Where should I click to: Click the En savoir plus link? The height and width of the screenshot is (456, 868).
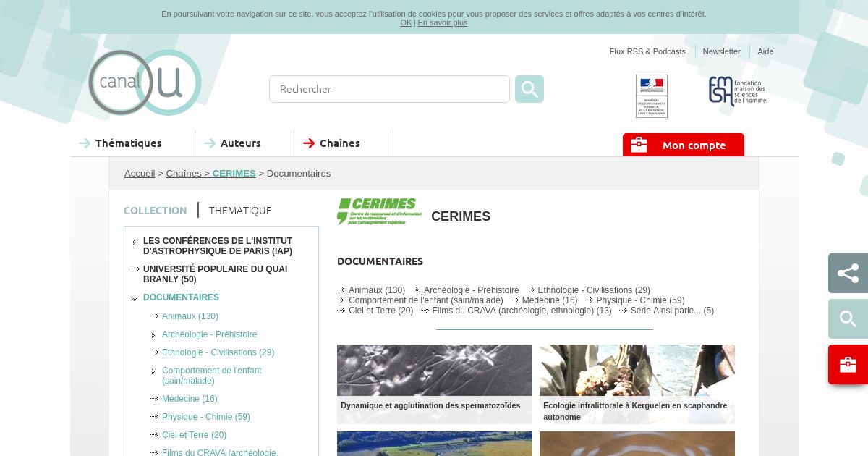click(x=443, y=22)
